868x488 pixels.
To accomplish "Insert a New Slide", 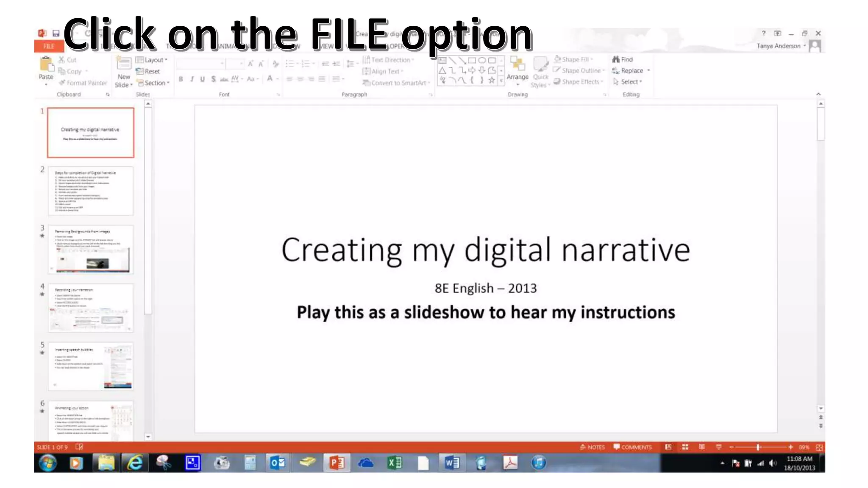I will (x=124, y=64).
